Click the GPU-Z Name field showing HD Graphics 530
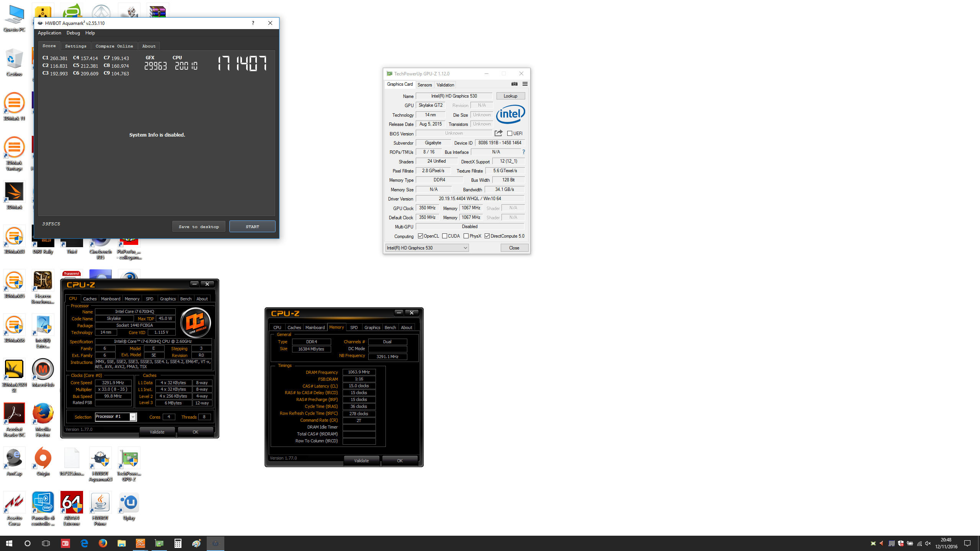 click(x=454, y=96)
